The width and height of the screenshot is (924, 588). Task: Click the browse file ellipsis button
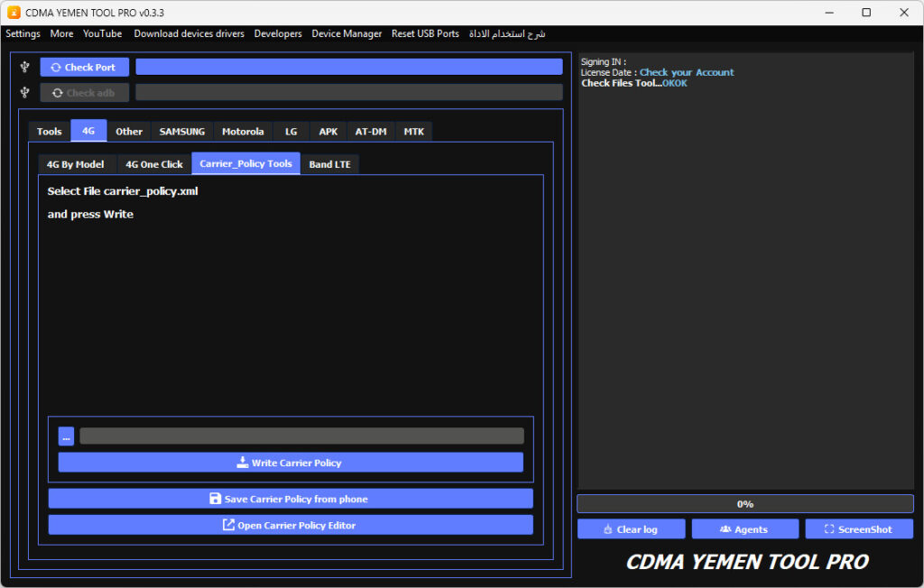click(66, 436)
